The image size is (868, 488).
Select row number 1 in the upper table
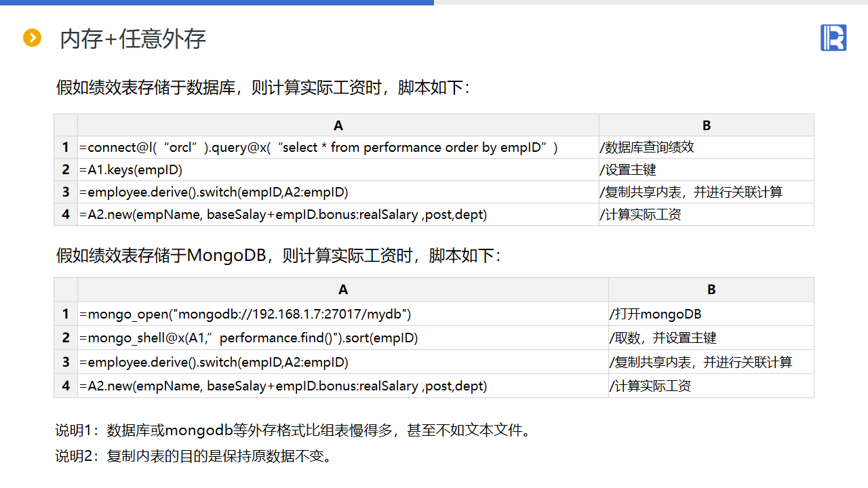click(x=66, y=148)
